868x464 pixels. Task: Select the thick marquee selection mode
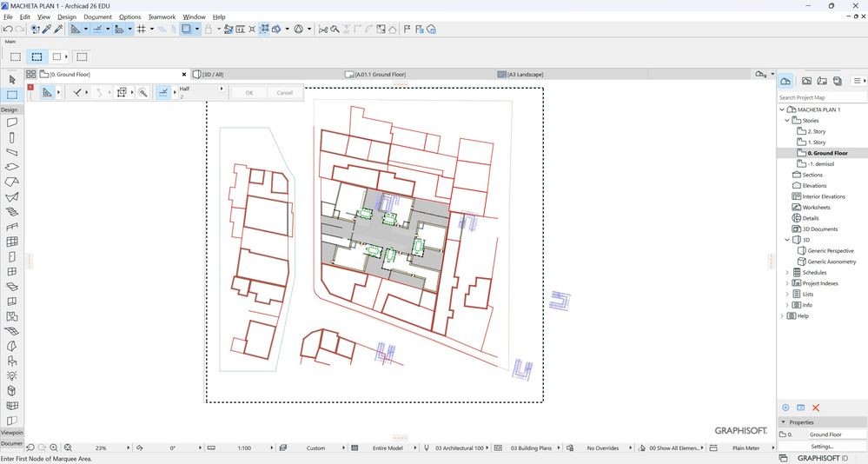coord(37,56)
